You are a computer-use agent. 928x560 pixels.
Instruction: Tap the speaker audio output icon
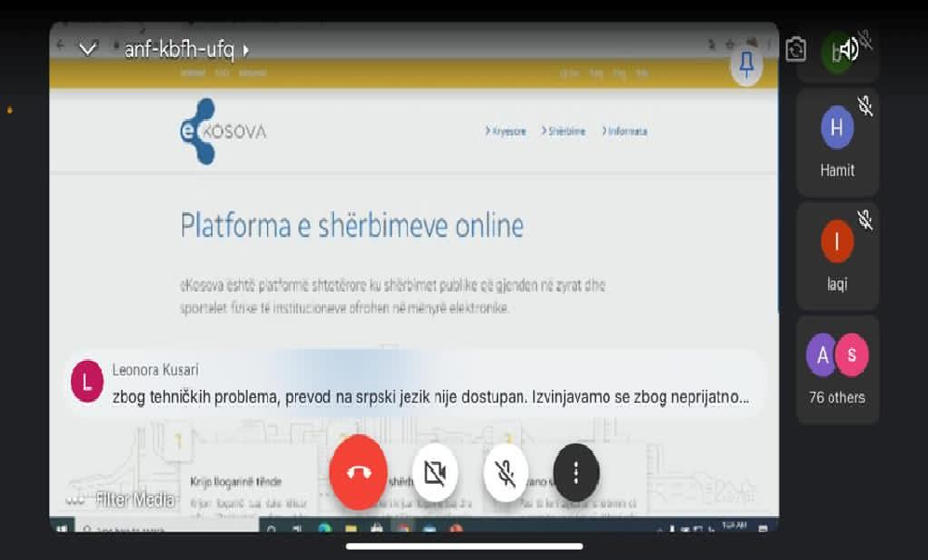(x=848, y=48)
